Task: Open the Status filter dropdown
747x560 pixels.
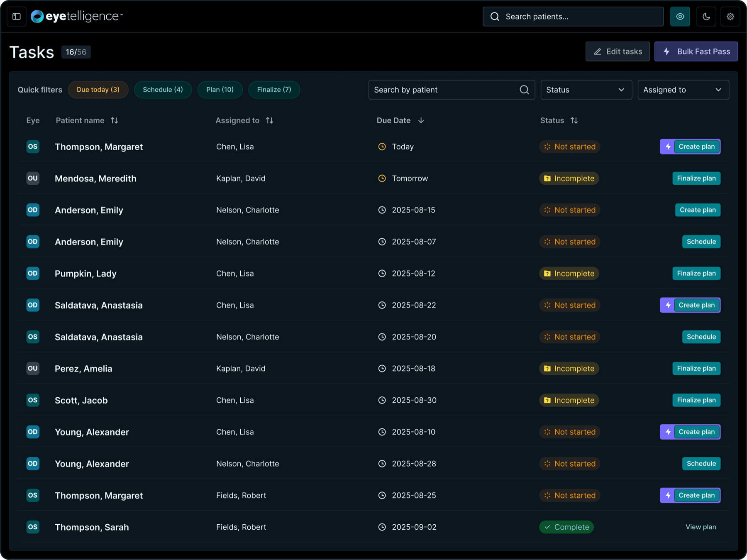Action: [x=586, y=90]
